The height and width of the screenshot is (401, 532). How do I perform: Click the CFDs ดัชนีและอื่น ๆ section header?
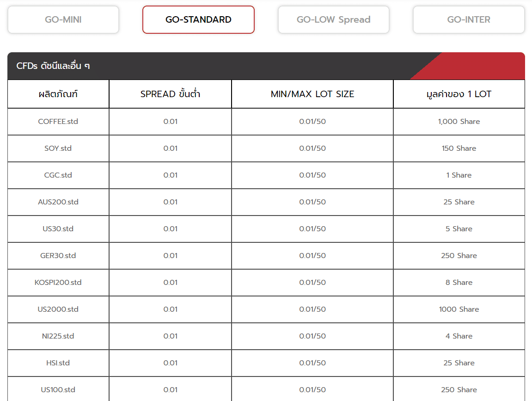pyautogui.click(x=53, y=66)
